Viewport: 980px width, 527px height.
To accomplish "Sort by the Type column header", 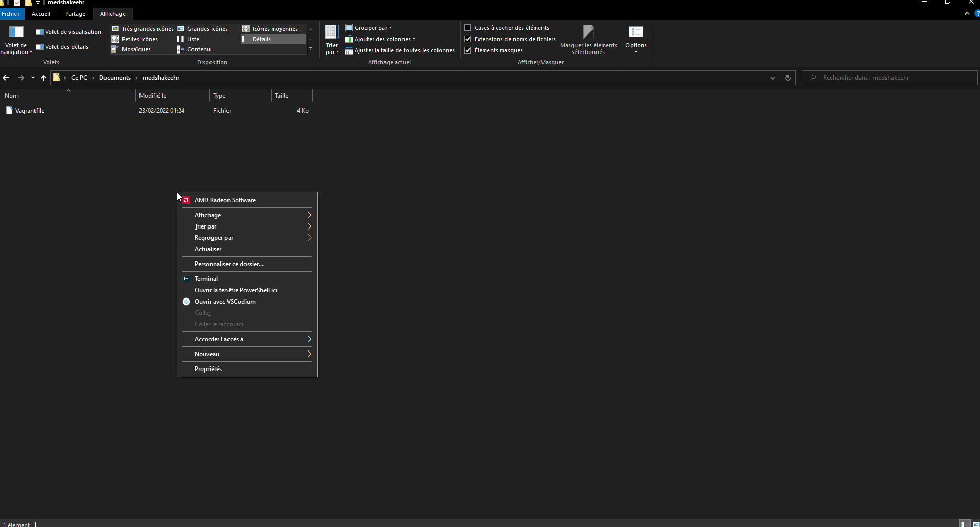I will [x=241, y=96].
